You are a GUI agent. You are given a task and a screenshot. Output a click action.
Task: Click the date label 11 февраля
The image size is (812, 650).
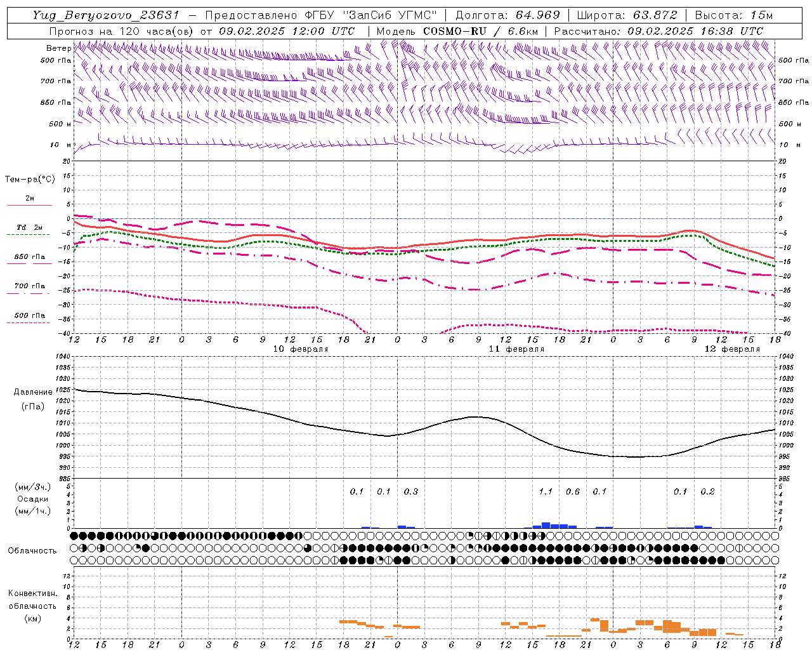click(x=516, y=349)
